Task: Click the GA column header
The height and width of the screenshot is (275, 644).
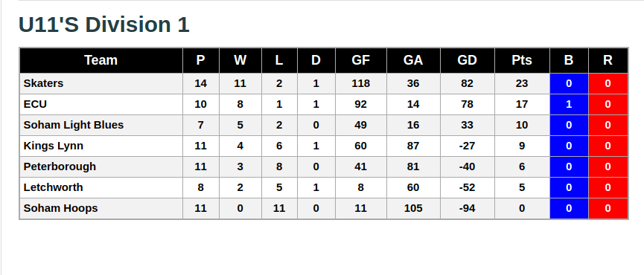Action: 413,60
